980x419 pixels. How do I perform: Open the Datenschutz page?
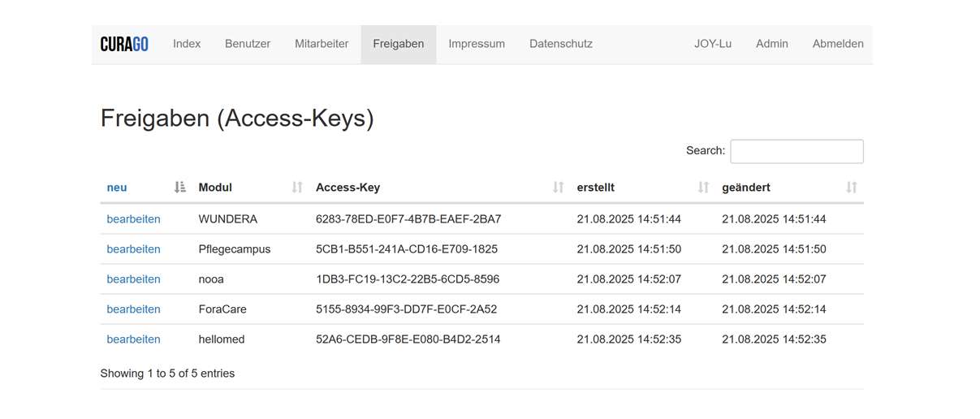(561, 44)
